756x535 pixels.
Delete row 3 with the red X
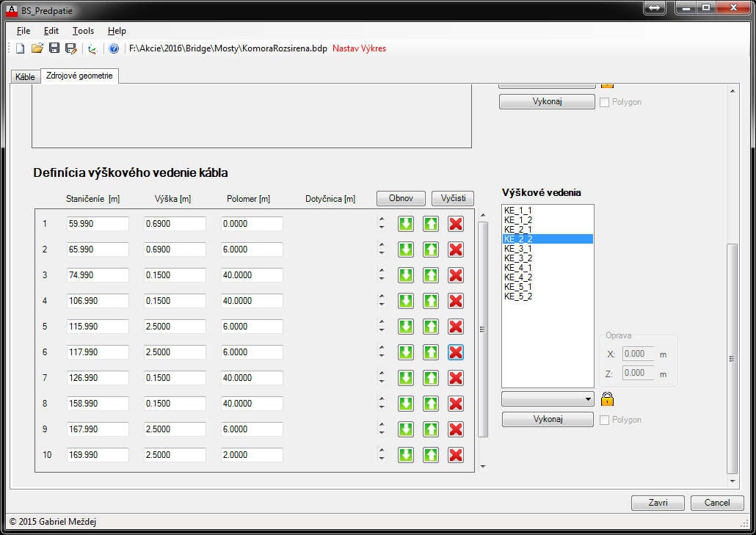456,275
